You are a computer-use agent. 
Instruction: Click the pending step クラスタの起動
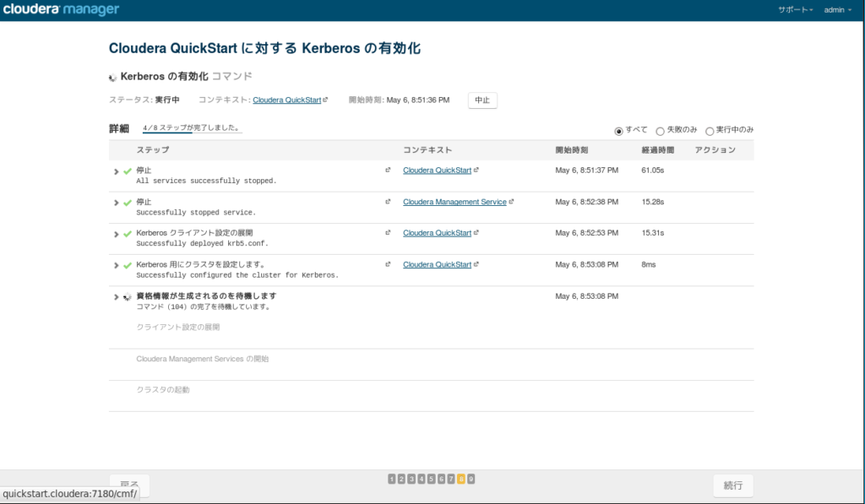click(x=163, y=390)
